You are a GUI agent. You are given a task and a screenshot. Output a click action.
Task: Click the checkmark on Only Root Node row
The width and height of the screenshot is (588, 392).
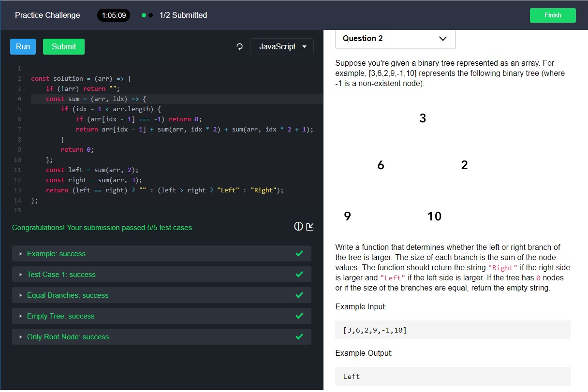click(299, 336)
